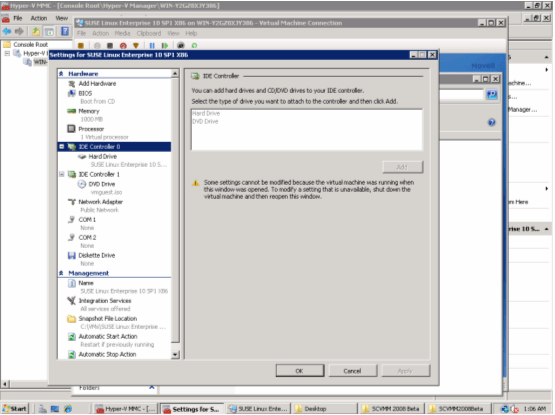The width and height of the screenshot is (555, 415).
Task: Click the settings list scroll up arrow
Action: click(x=175, y=74)
